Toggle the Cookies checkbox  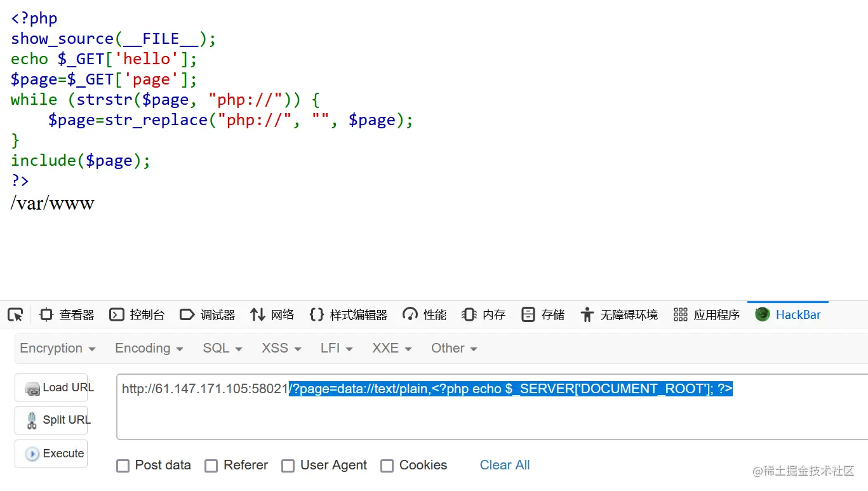tap(387, 466)
